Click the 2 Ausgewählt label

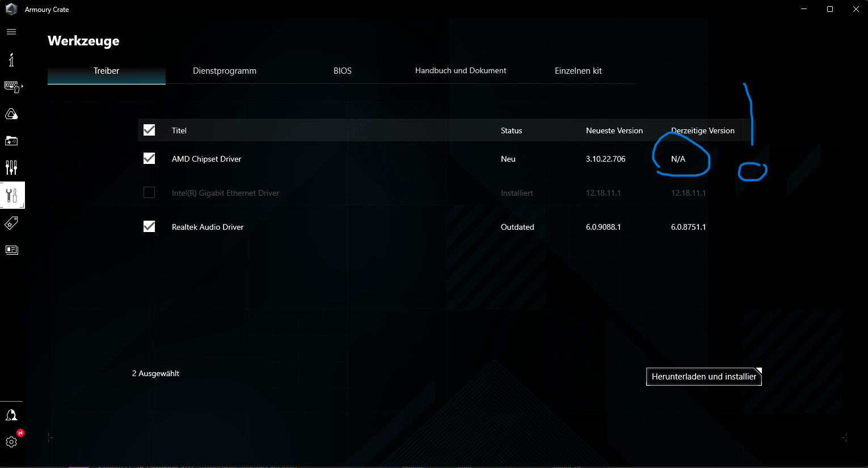pyautogui.click(x=155, y=373)
